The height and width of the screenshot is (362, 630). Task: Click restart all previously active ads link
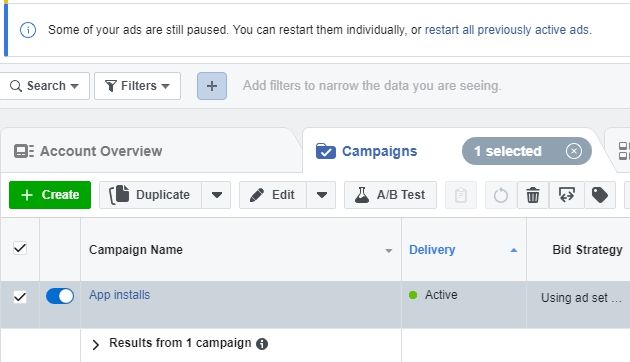[x=507, y=30]
